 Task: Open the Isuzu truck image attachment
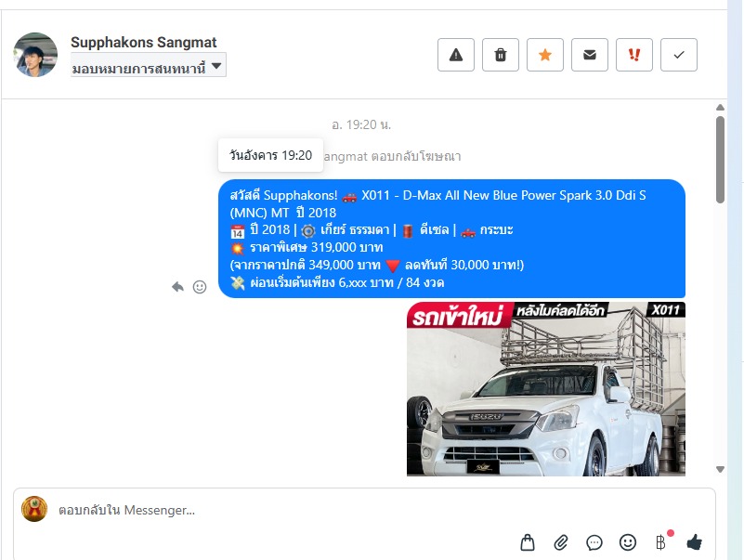545,389
